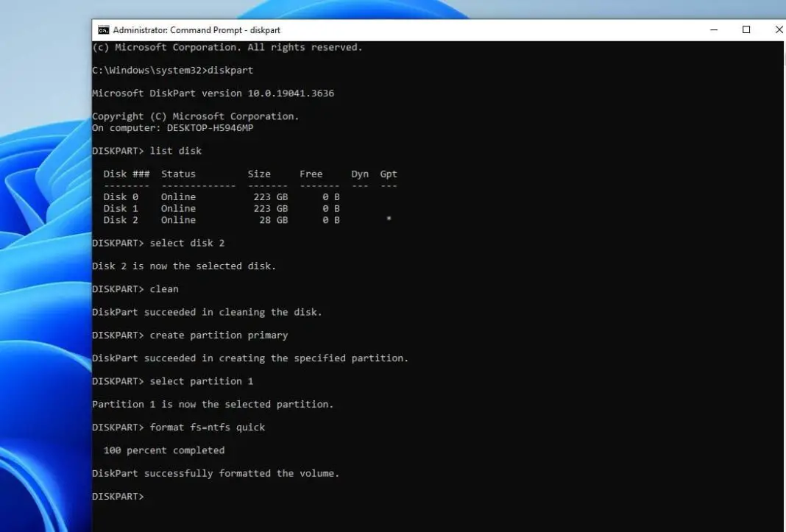
Task: Click the minimize button
Action: [x=712, y=29]
